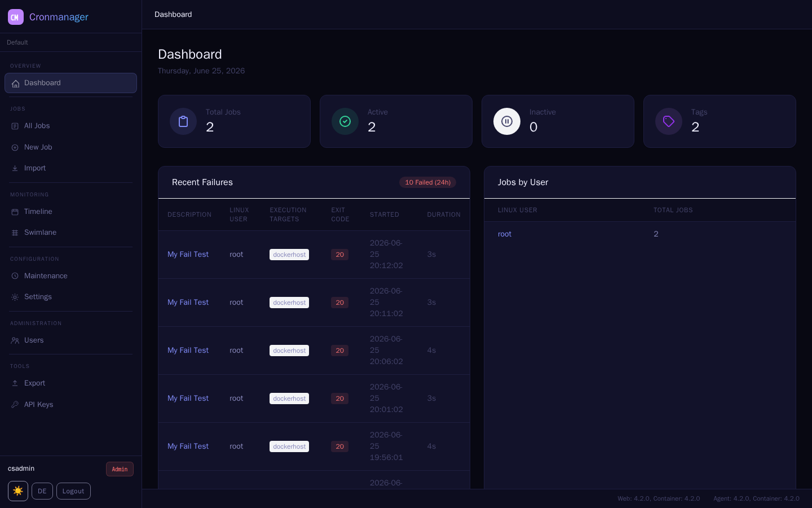Click the Admin role badge

[120, 469]
